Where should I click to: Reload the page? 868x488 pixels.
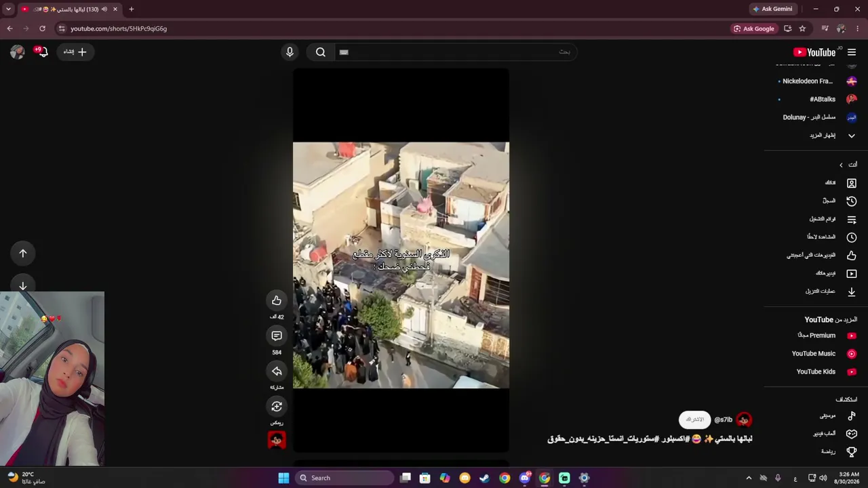pyautogui.click(x=42, y=28)
